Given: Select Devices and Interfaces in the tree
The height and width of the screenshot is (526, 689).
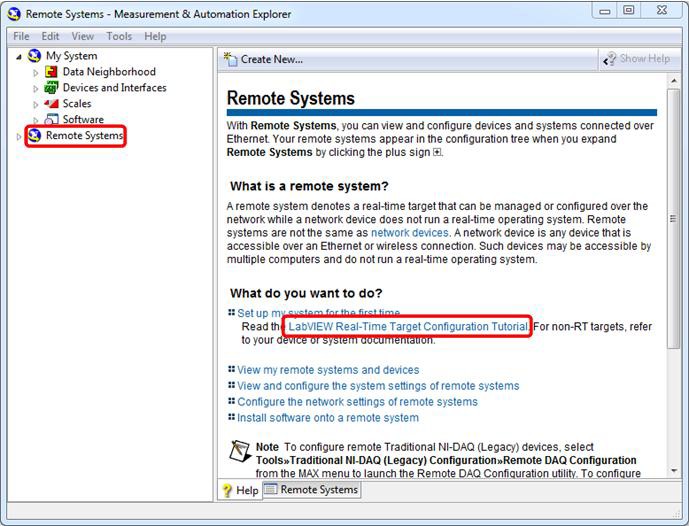Looking at the screenshot, I should (x=114, y=87).
